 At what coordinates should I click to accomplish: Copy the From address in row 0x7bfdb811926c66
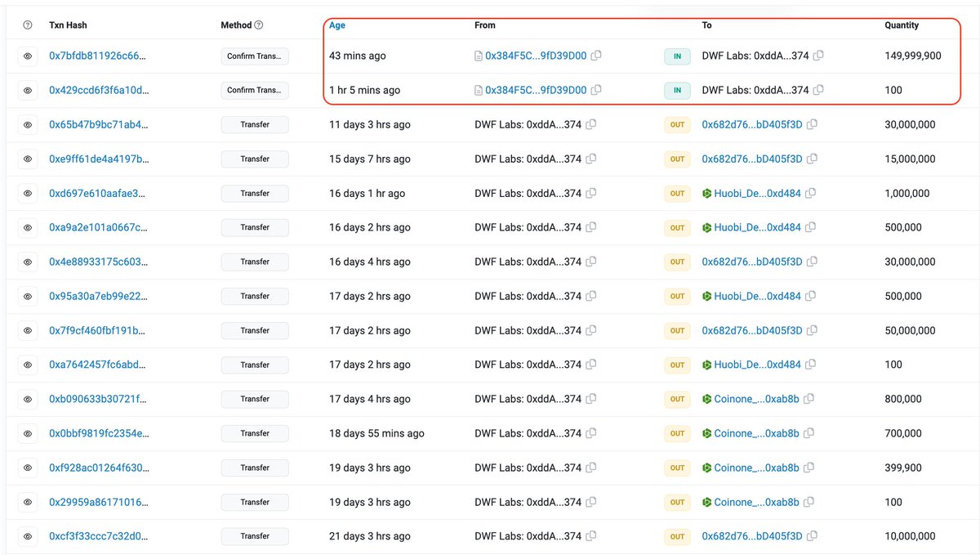(596, 56)
